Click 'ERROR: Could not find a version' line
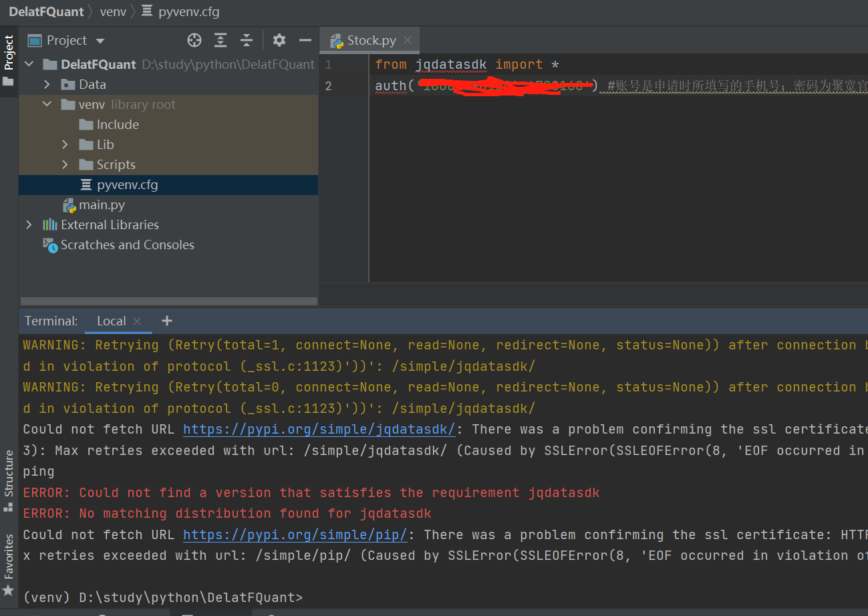 click(311, 492)
